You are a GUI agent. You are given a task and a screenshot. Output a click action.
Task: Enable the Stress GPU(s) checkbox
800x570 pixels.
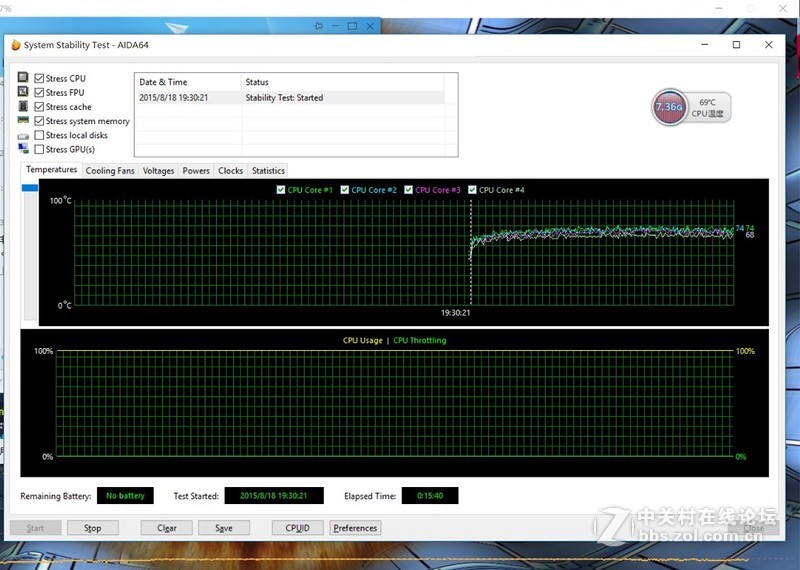pyautogui.click(x=39, y=150)
